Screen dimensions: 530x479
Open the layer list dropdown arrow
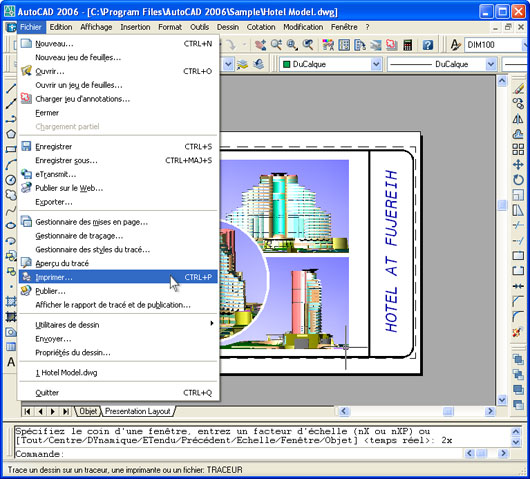[x=228, y=64]
